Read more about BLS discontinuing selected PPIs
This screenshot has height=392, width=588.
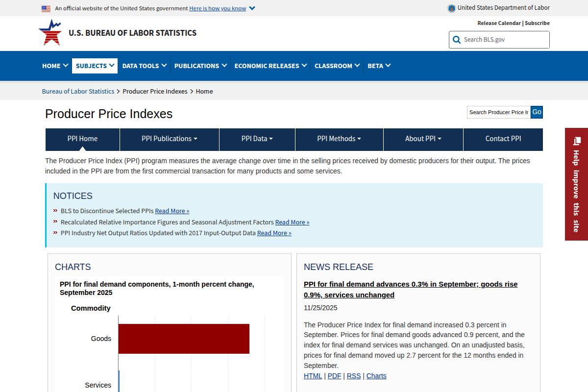coord(172,211)
